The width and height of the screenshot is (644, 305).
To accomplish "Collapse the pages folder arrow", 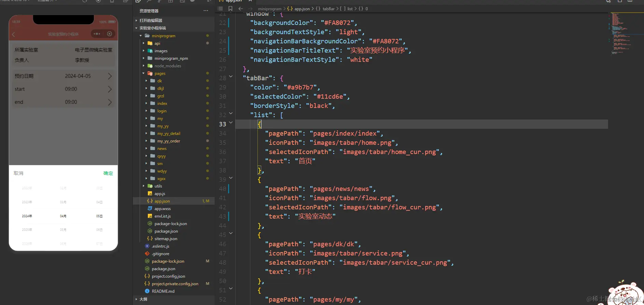I will [143, 73].
